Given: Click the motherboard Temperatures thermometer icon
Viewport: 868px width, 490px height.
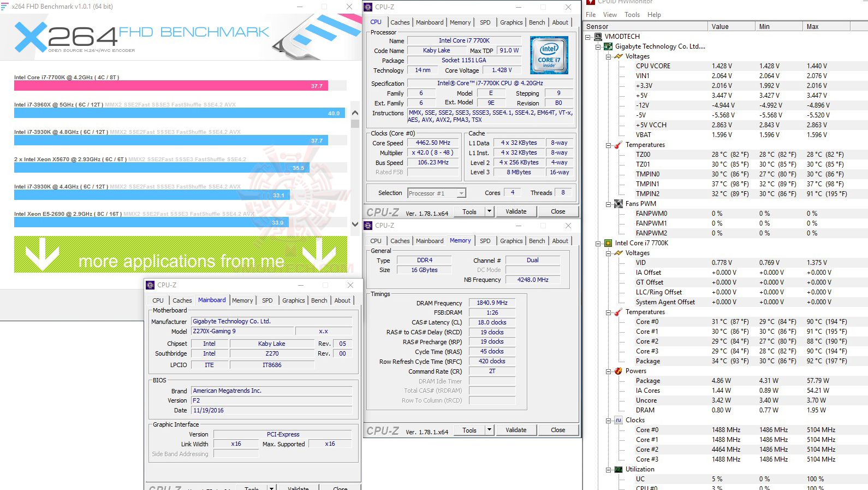Looking at the screenshot, I should click(619, 145).
